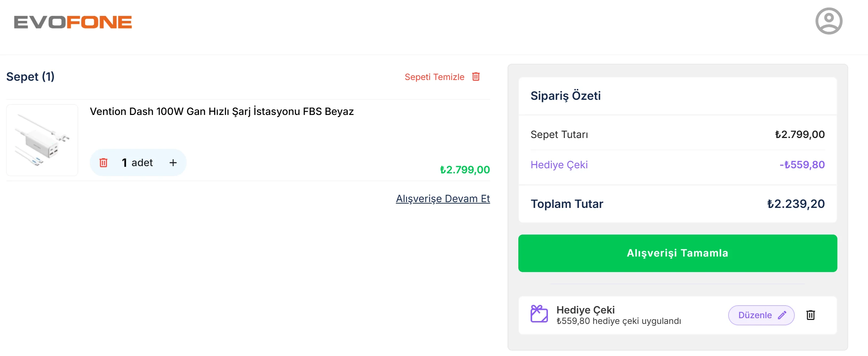This screenshot has width=868, height=356.
Task: Click the Sepet (1) heading
Action: (30, 77)
